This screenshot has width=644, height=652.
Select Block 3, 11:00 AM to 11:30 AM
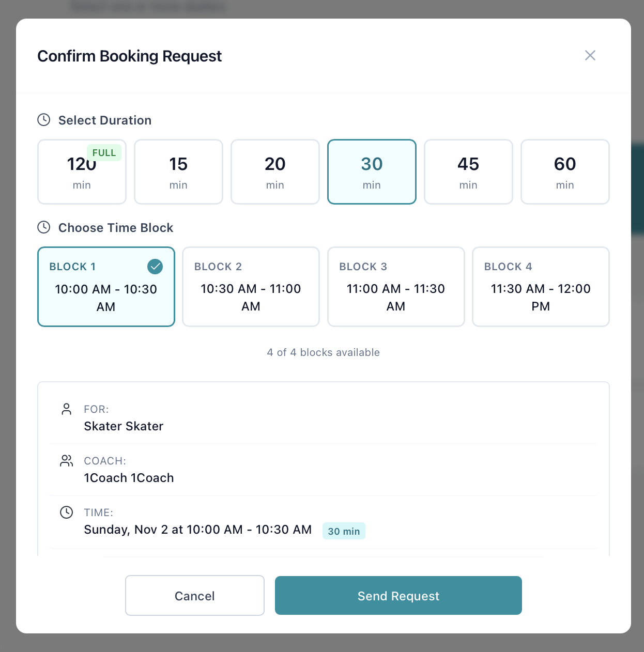[396, 287]
